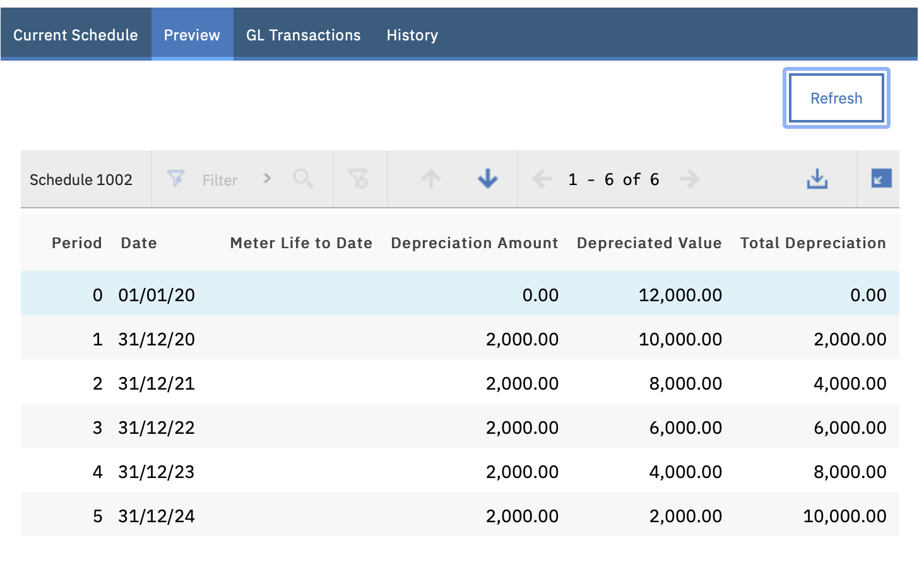The image size is (924, 562).
Task: Sort by the Depreciation Amount column header
Action: pyautogui.click(x=474, y=243)
